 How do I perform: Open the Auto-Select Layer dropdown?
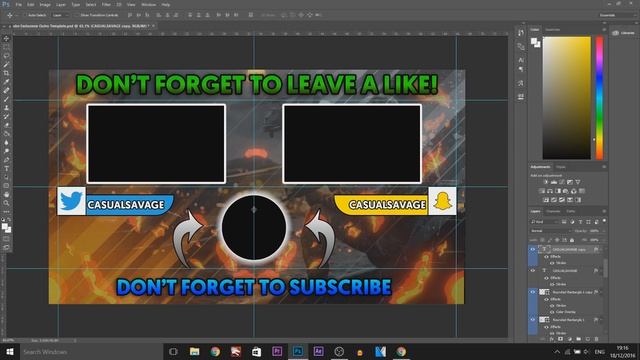(x=60, y=15)
